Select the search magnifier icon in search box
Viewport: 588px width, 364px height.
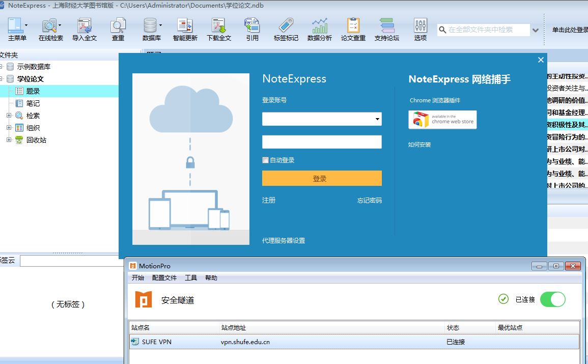tap(442, 30)
